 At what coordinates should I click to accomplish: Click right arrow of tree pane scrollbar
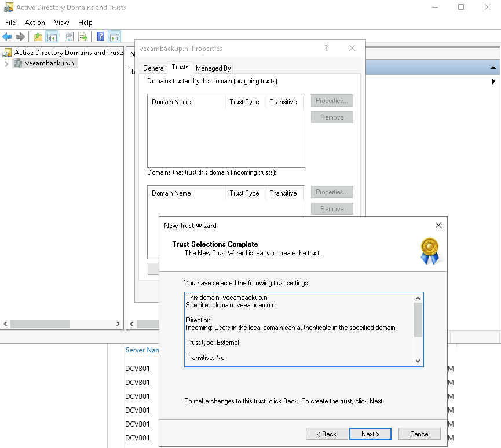pos(118,324)
